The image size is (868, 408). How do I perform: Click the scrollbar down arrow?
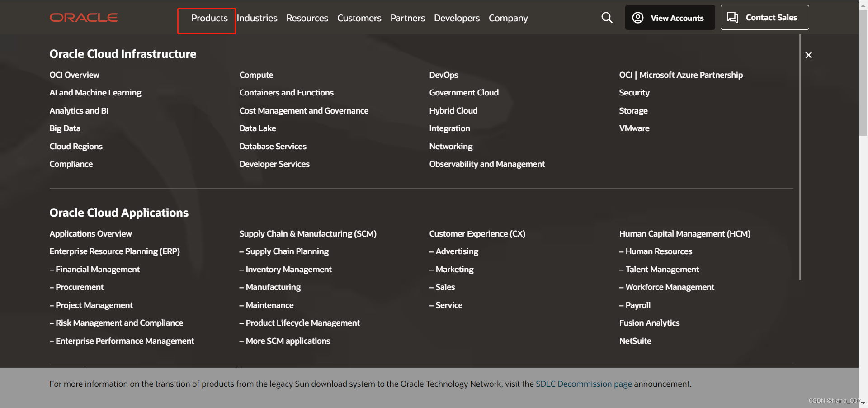click(x=863, y=403)
